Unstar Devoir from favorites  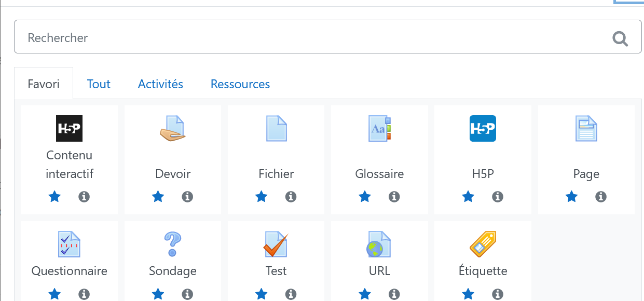pyautogui.click(x=158, y=197)
